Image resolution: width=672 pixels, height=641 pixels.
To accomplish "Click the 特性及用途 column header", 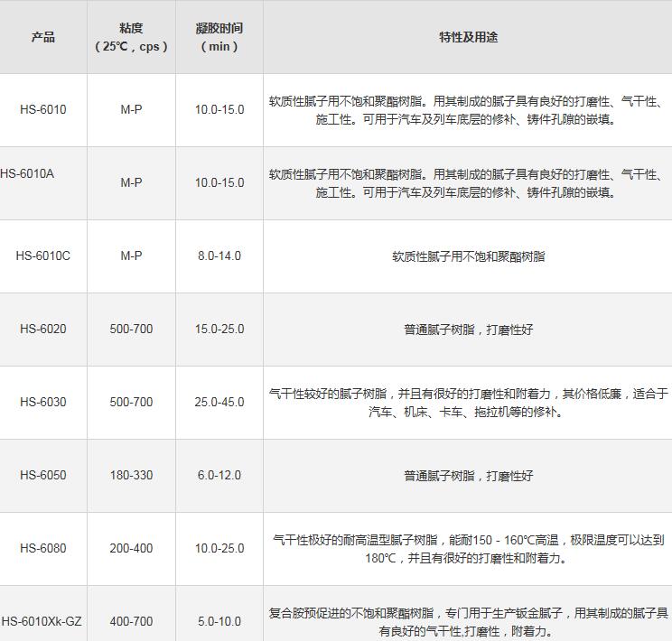I will point(468,37).
